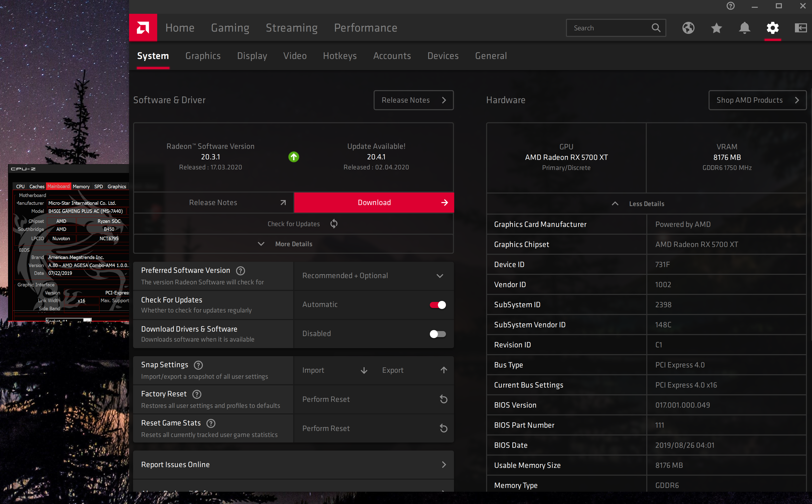Click external link arrow on Release Notes
This screenshot has height=504, width=812.
click(x=283, y=202)
